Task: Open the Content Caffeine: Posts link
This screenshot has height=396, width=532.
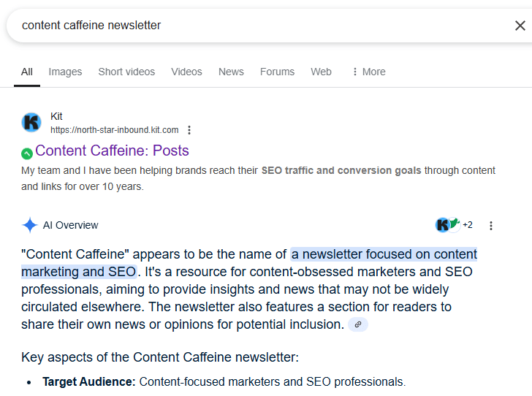Action: tap(112, 151)
